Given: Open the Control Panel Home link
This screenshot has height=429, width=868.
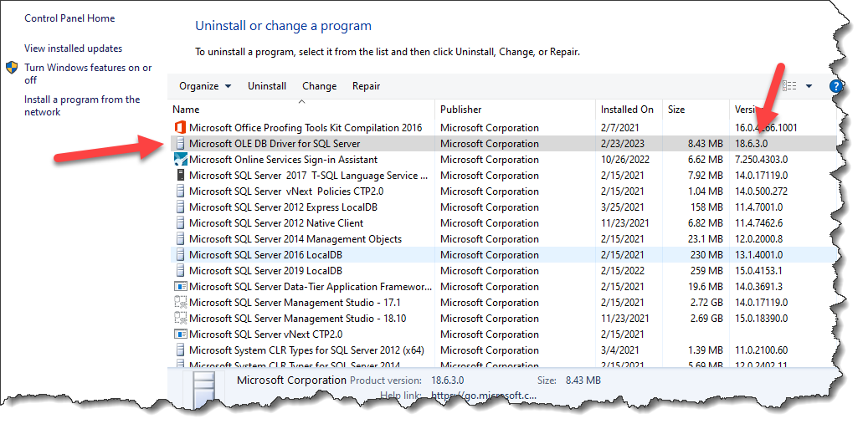Looking at the screenshot, I should coord(69,18).
